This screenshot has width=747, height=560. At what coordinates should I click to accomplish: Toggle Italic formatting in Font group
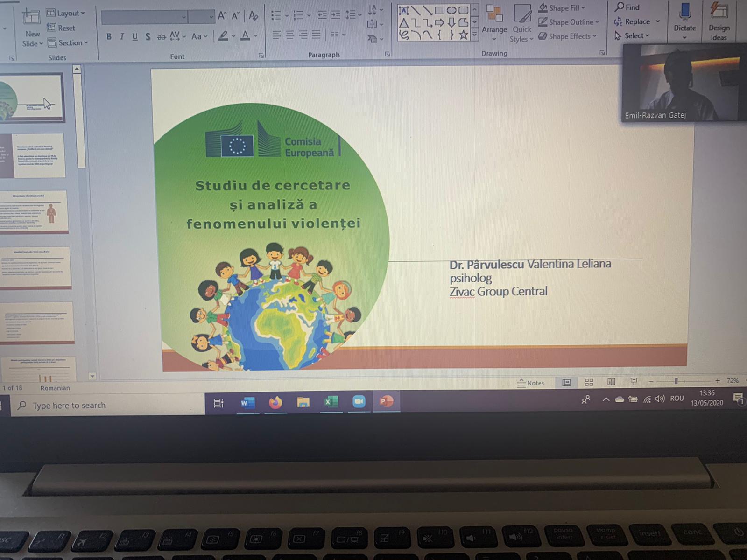tap(122, 36)
